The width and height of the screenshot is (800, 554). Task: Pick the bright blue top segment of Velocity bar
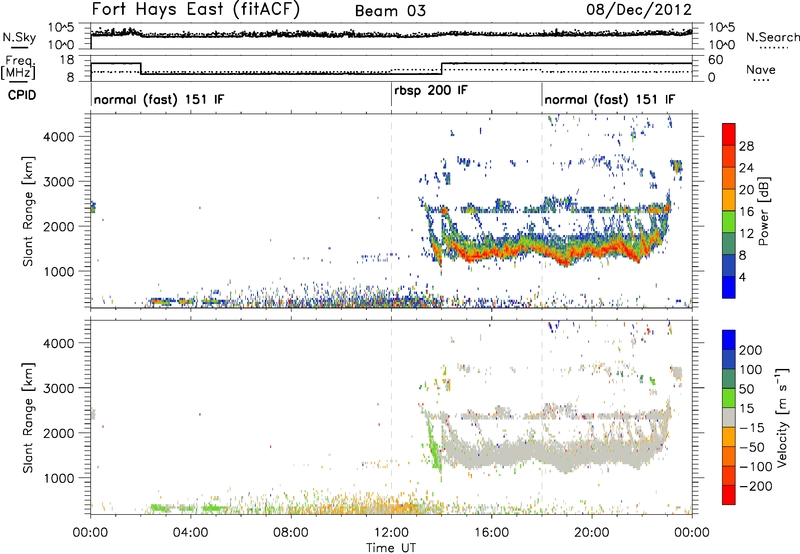coord(729,340)
